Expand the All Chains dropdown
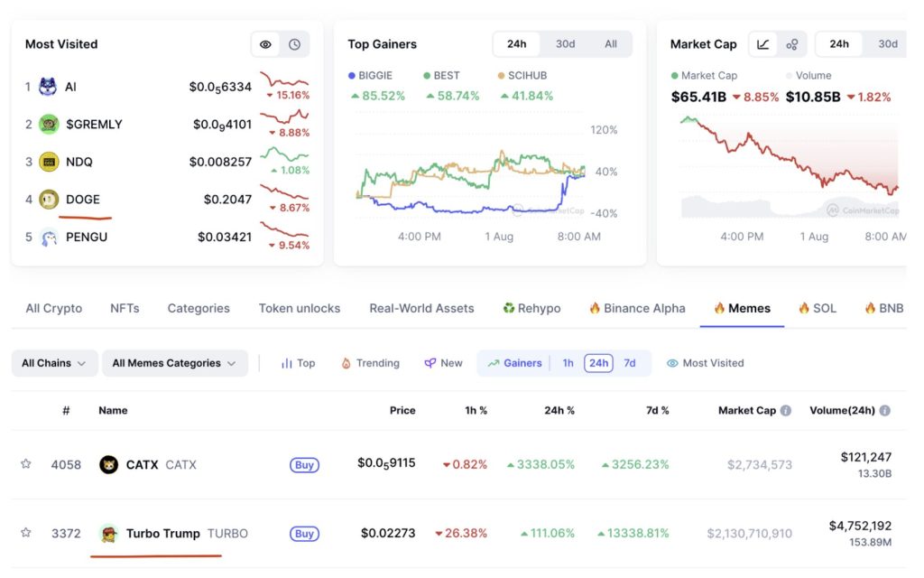Viewport: 924px width, 578px height. [54, 363]
